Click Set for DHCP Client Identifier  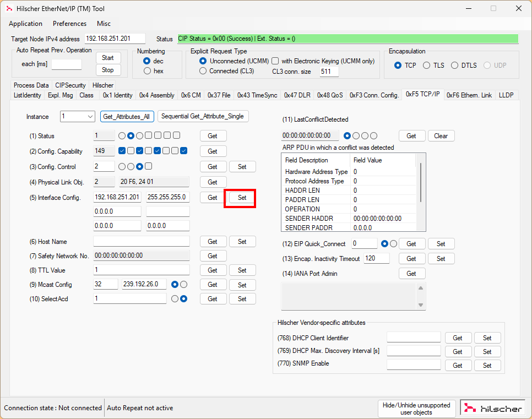click(487, 338)
